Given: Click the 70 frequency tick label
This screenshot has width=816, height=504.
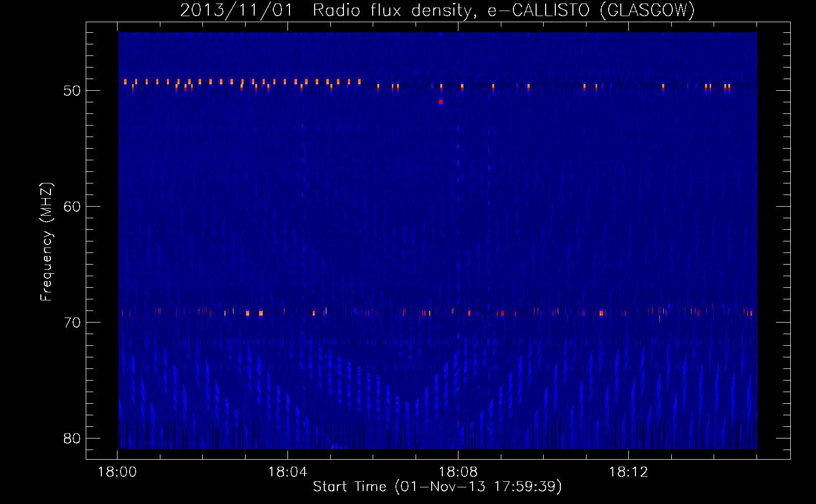Looking at the screenshot, I should pyautogui.click(x=72, y=323).
